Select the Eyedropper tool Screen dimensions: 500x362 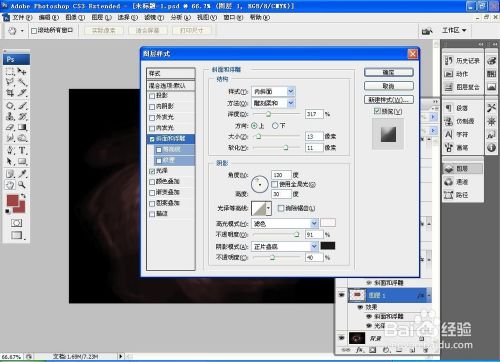tap(22, 173)
